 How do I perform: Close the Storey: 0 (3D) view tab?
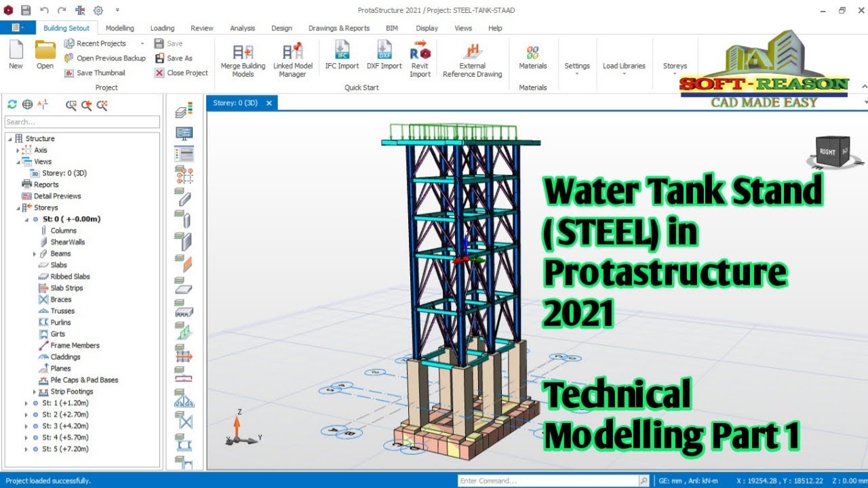tap(269, 103)
